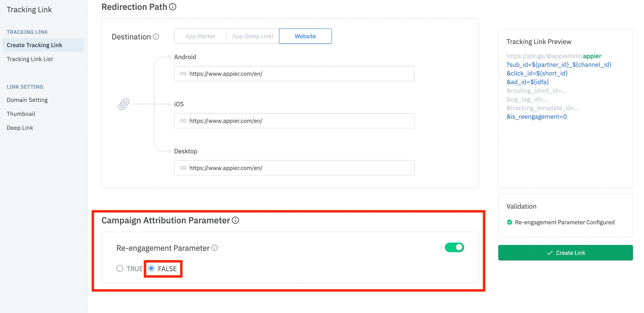Click info icon beside Campaign Attribution Parameter
This screenshot has height=313, width=644.
pyautogui.click(x=235, y=220)
